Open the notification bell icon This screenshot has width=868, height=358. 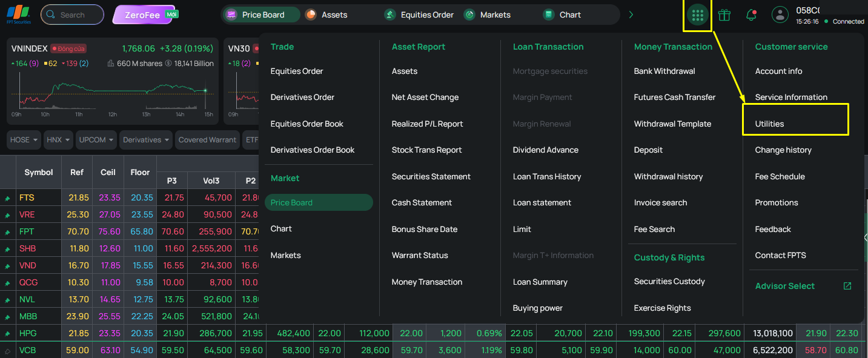pos(751,15)
